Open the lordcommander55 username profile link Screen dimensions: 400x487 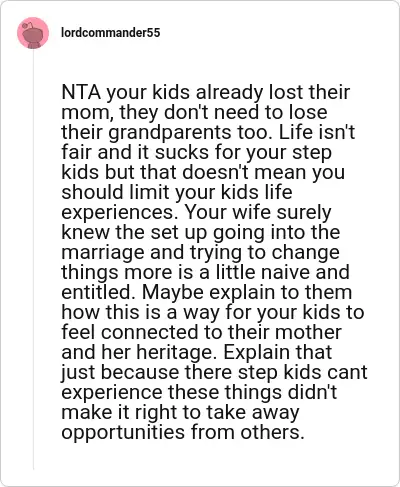coord(111,33)
